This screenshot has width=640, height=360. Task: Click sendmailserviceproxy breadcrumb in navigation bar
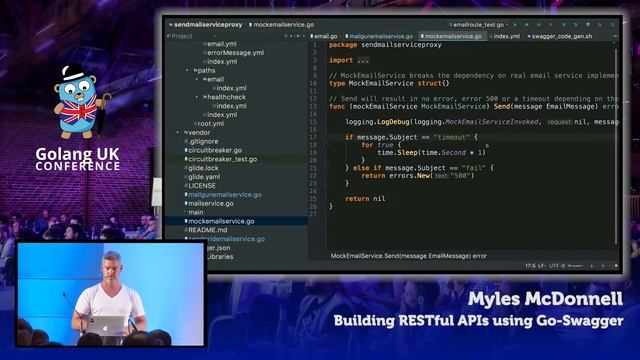point(206,24)
